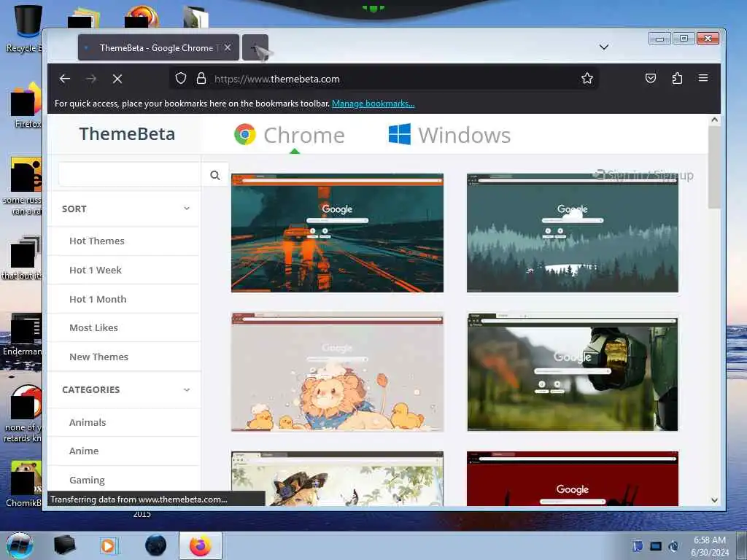Go to ThemeBeta home logo
This screenshot has width=747, height=560.
click(127, 134)
